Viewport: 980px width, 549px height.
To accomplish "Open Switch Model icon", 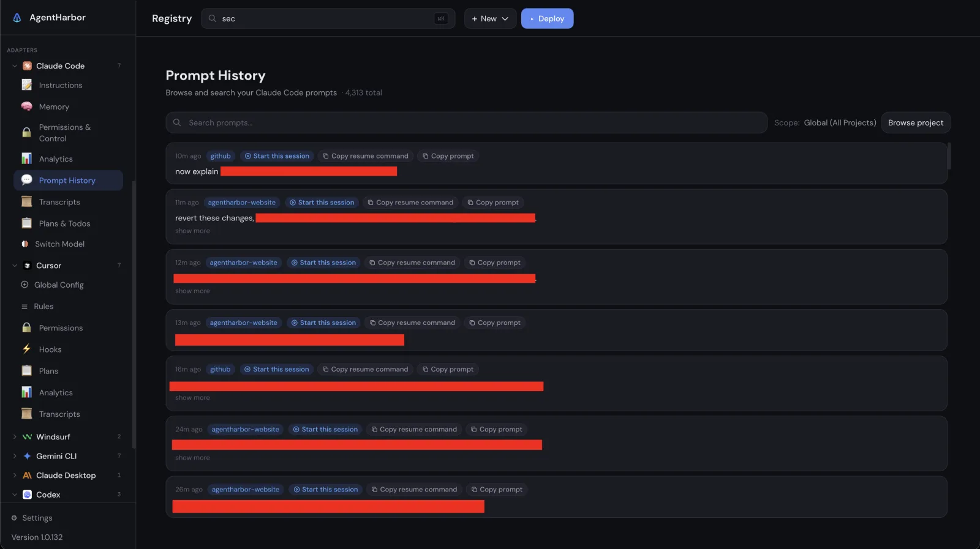I will tap(24, 244).
